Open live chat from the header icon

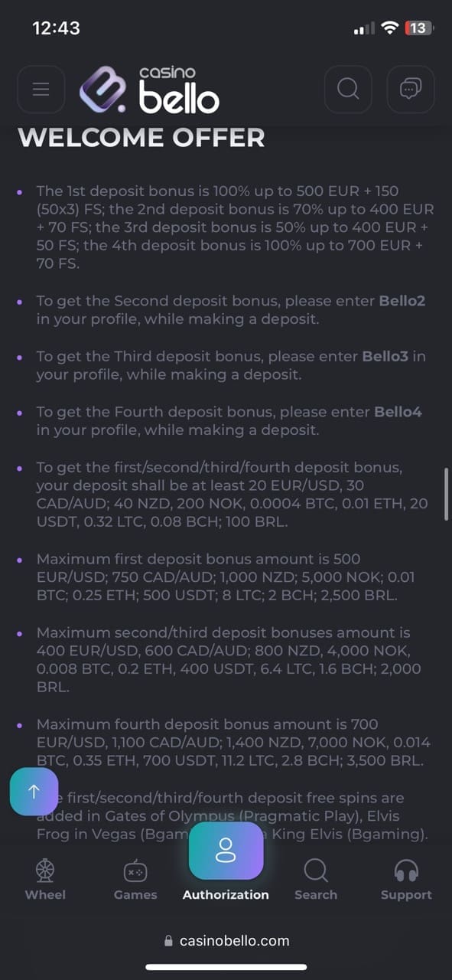tap(411, 90)
